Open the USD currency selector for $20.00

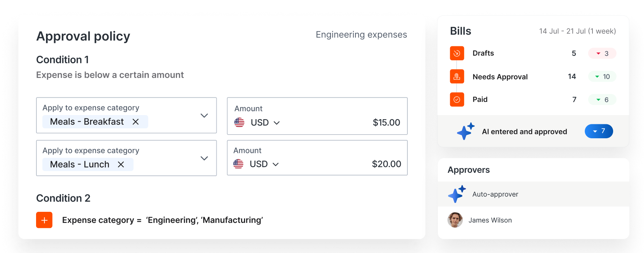tap(264, 164)
